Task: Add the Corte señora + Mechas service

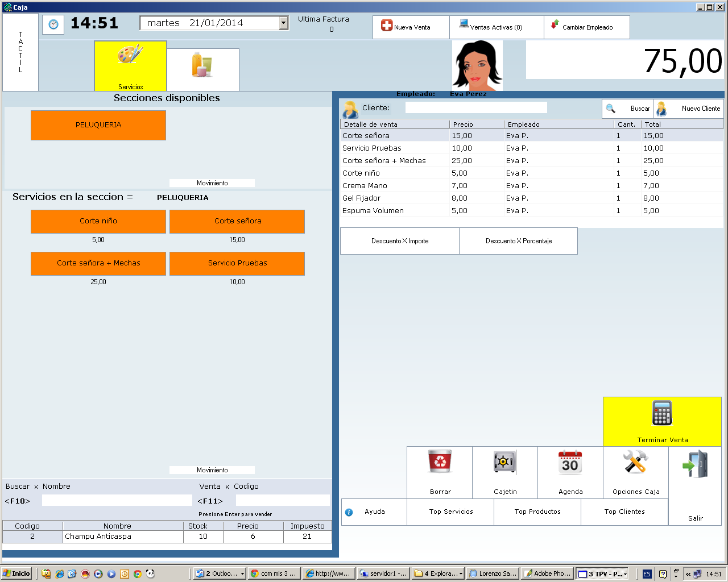Action: 98,263
